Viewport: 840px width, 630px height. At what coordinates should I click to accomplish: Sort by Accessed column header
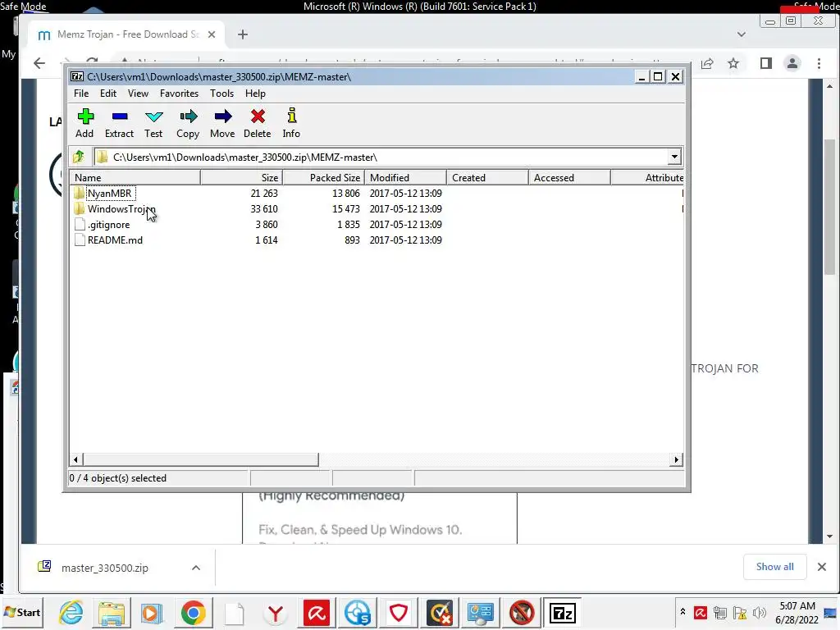569,178
